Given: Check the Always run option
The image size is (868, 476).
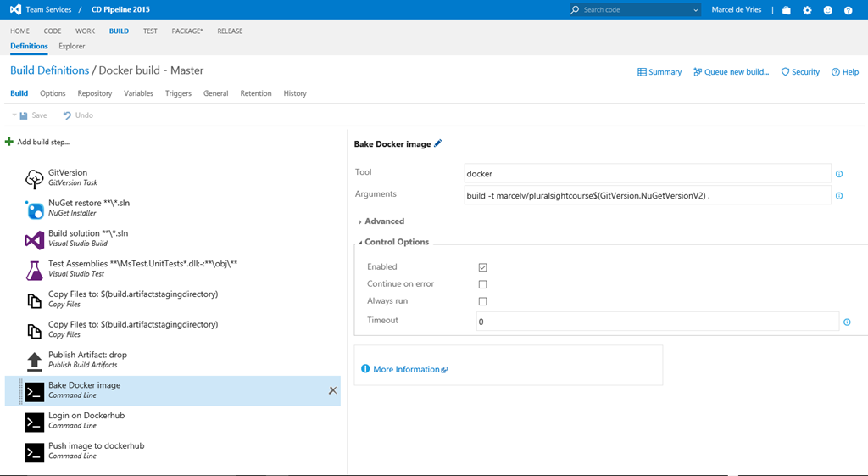Looking at the screenshot, I should point(482,301).
